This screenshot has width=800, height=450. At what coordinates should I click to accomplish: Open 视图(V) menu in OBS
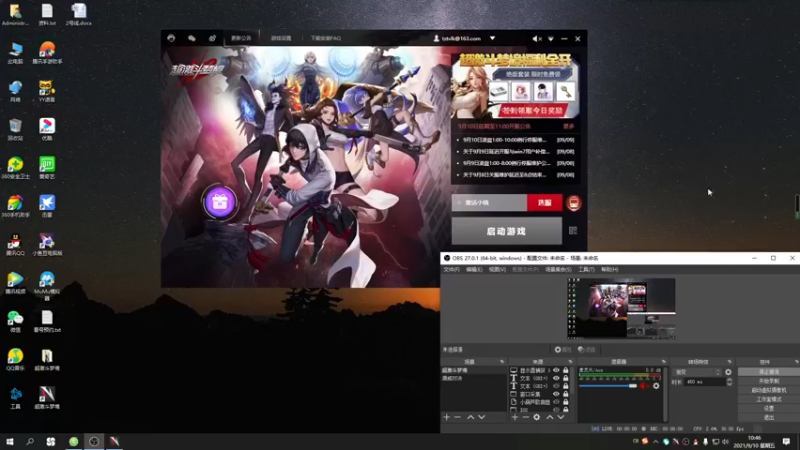[x=497, y=269]
